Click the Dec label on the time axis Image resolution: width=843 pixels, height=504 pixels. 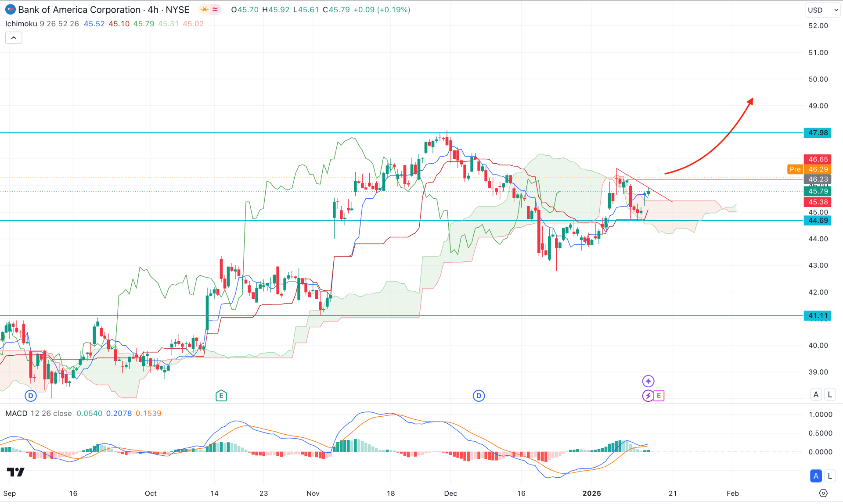tap(450, 493)
